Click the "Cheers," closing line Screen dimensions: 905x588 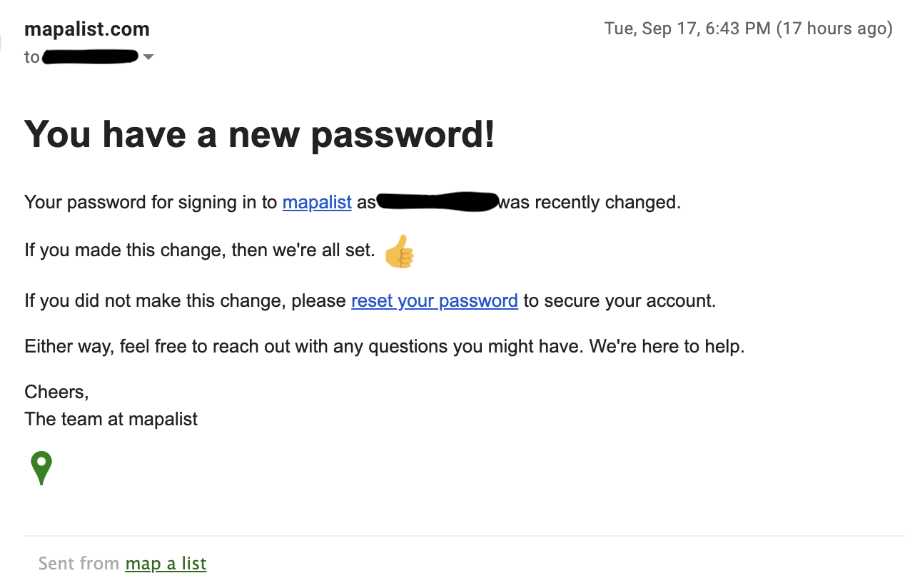tap(56, 392)
